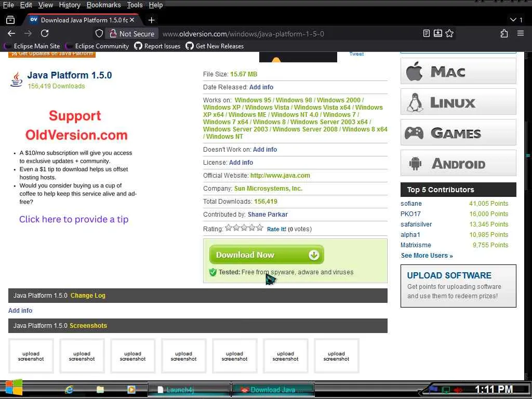The image size is (532, 399).
Task: Open Eclipse Main Site bookmark
Action: pos(32,46)
